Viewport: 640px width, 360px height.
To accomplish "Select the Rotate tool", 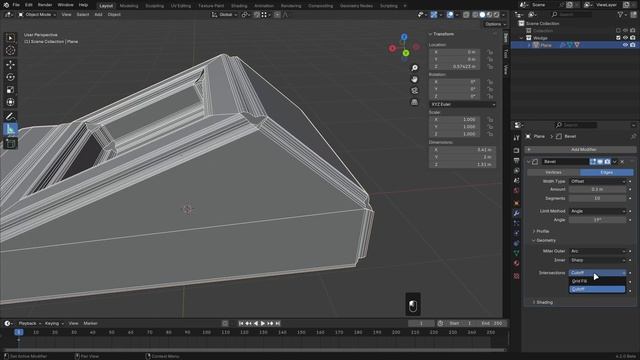I will click(x=10, y=77).
